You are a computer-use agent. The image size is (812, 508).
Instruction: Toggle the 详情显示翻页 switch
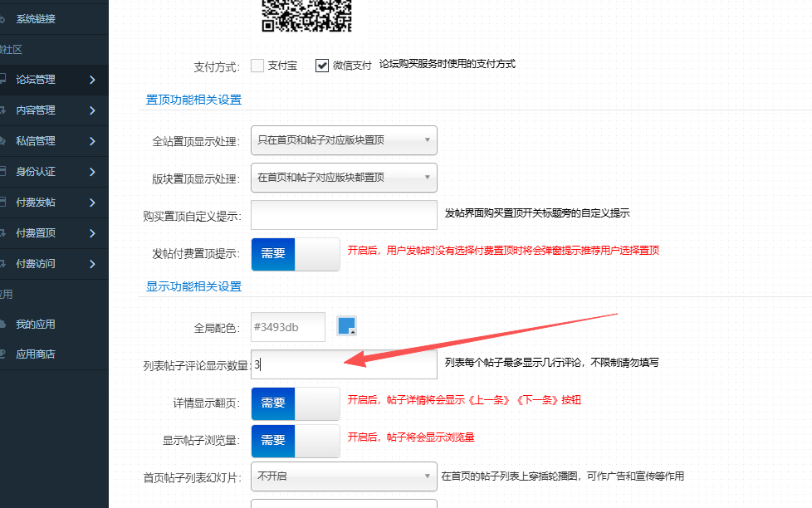295,403
